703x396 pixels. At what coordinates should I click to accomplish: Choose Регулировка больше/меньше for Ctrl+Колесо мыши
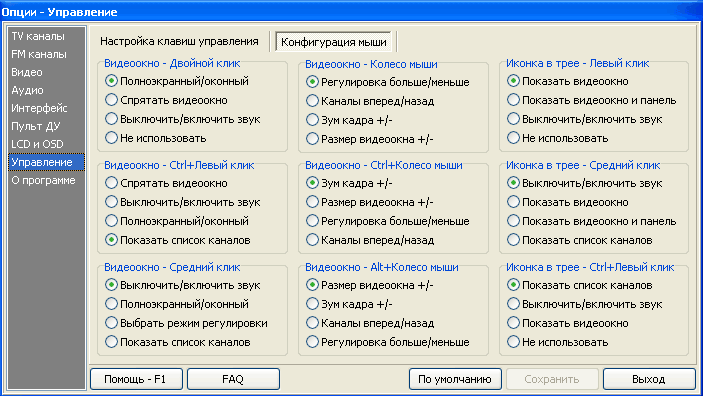pos(388,221)
